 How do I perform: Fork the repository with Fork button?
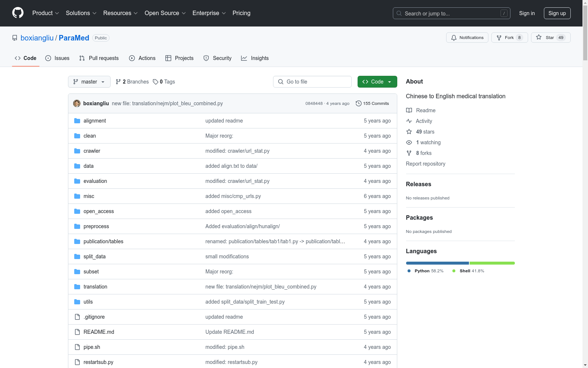(510, 38)
